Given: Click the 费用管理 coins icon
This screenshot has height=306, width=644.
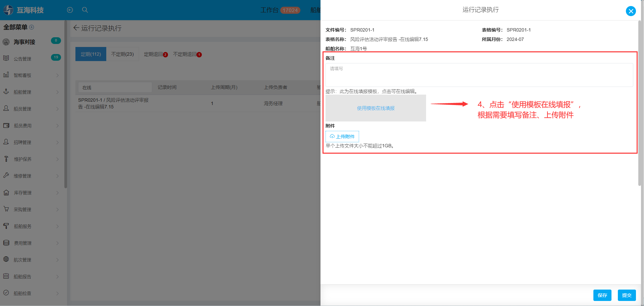Looking at the screenshot, I should click(x=6, y=243).
